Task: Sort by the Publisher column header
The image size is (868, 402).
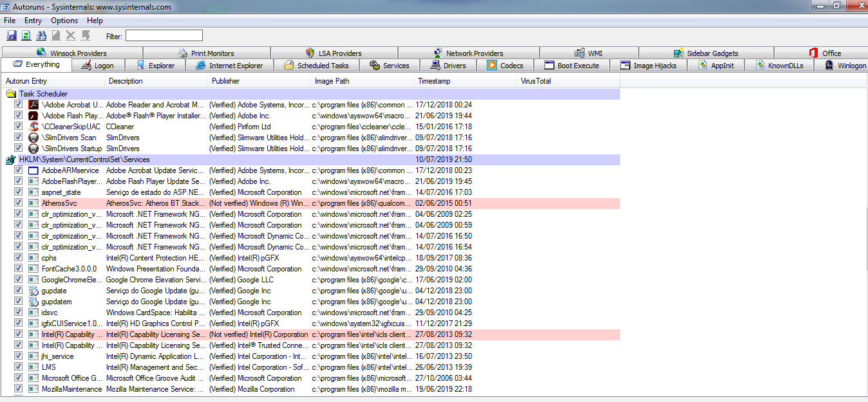Action: point(225,81)
